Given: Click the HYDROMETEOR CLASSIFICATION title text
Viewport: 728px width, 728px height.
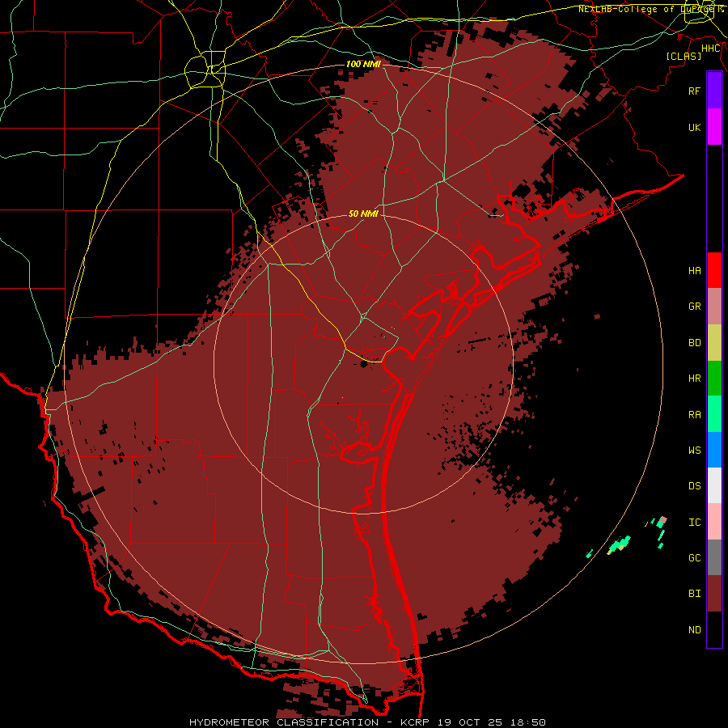Looking at the screenshot, I should pyautogui.click(x=284, y=722).
